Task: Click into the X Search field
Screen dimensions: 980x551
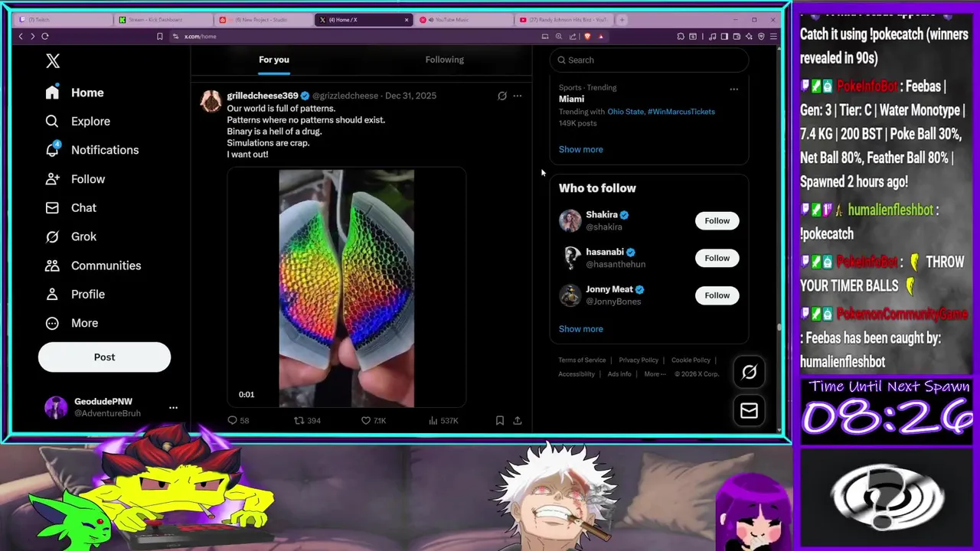Action: pos(649,60)
